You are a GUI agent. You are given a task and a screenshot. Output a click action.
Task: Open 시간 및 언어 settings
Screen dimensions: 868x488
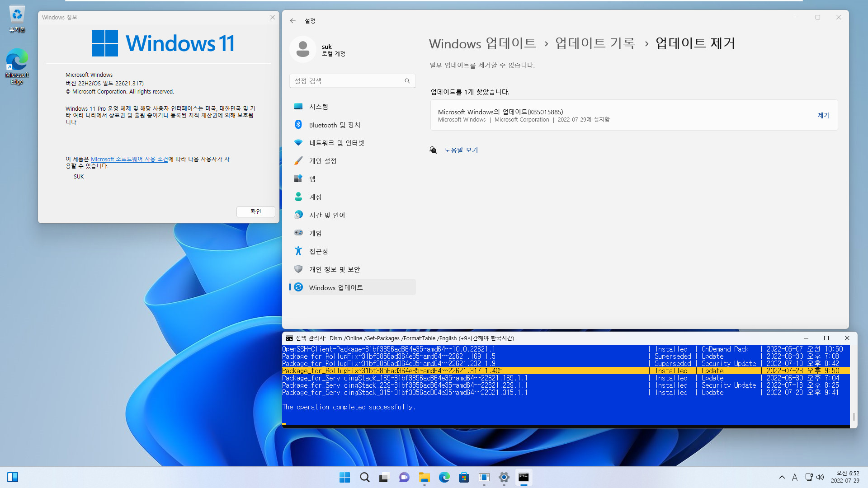pos(352,215)
